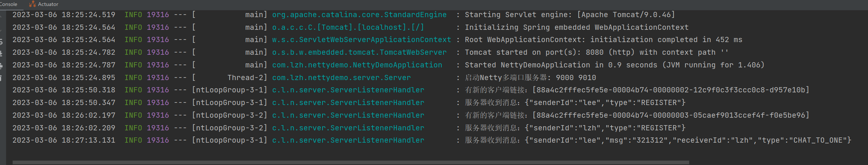Click the com.lzh.nettydemo.NettyDemoApplication class name
The image size is (868, 165).
point(357,65)
